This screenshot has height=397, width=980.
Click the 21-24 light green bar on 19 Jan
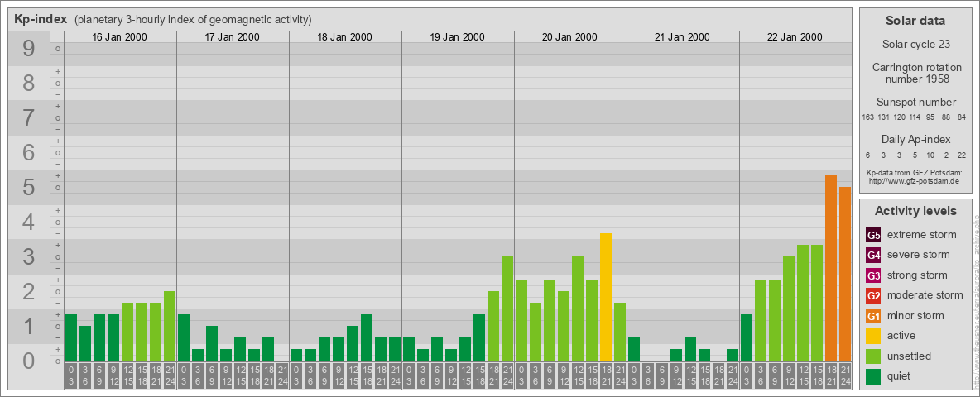(507, 309)
